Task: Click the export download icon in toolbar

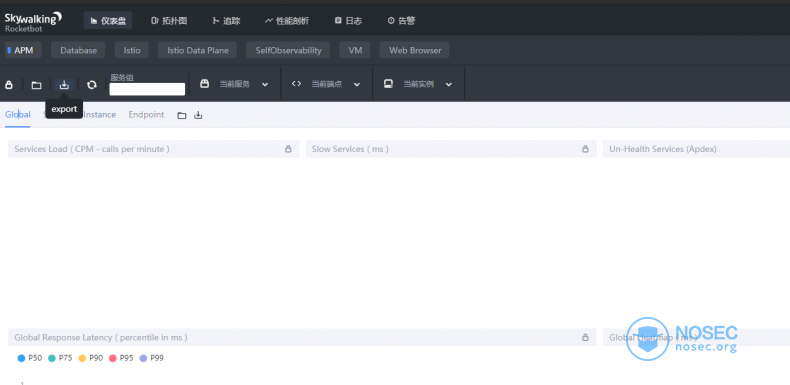Action: [x=64, y=85]
